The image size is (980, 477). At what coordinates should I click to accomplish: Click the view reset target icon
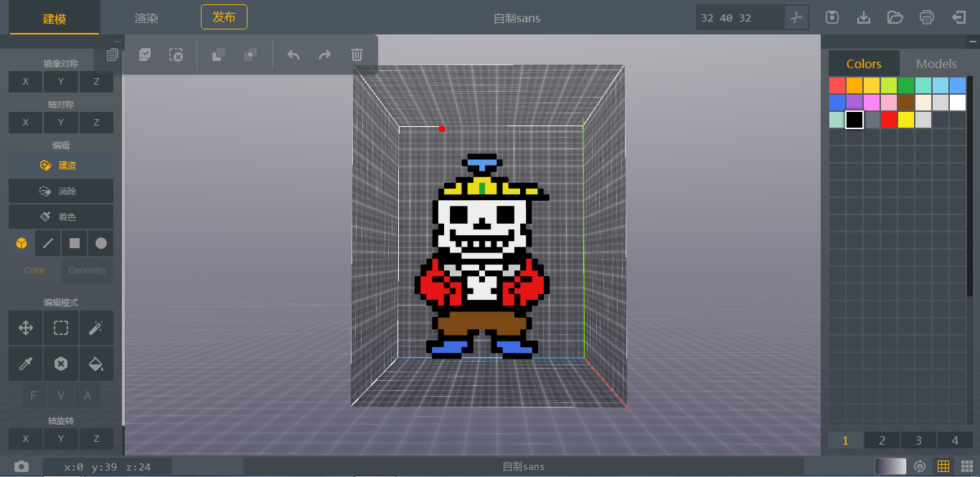point(920,467)
